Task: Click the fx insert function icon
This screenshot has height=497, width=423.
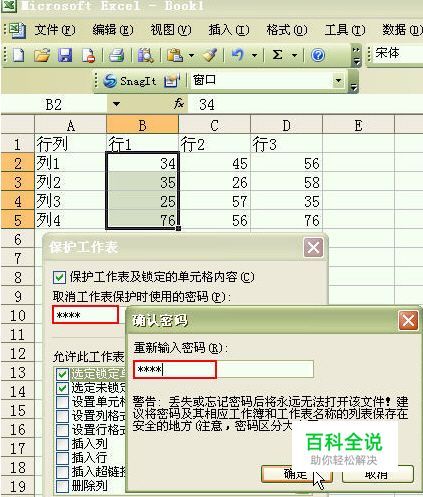Action: tap(179, 104)
